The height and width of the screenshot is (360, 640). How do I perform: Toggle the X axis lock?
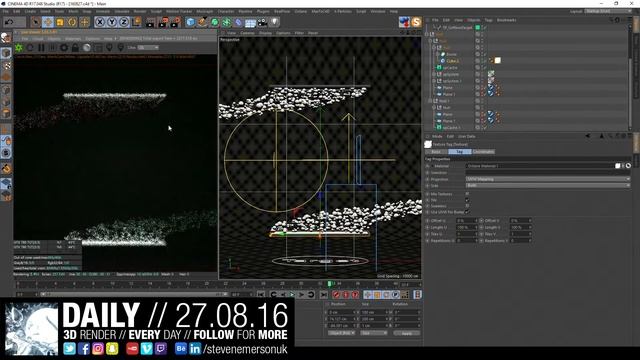pyautogui.click(x=100, y=22)
